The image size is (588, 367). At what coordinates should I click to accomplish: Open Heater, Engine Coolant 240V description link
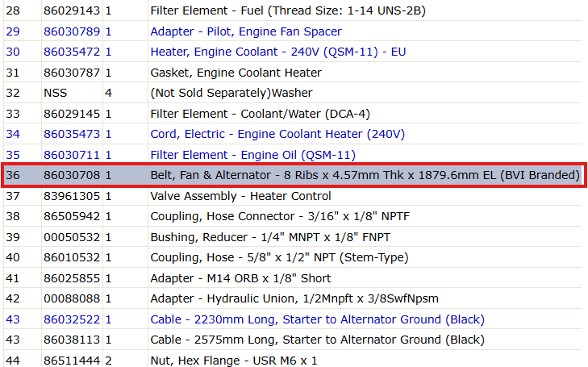pos(278,52)
